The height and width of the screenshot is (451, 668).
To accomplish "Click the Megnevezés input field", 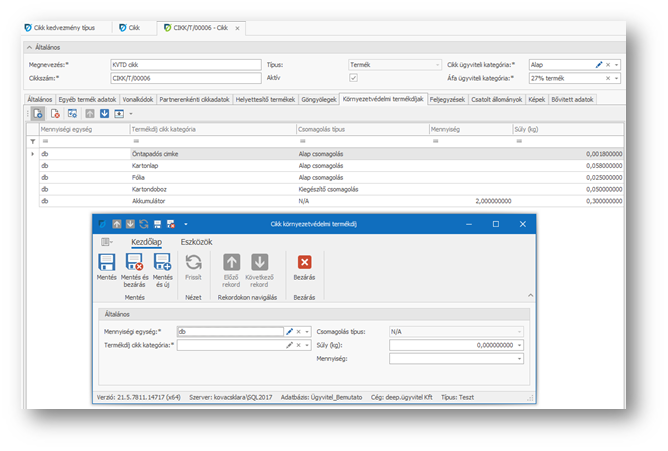I will pos(184,64).
